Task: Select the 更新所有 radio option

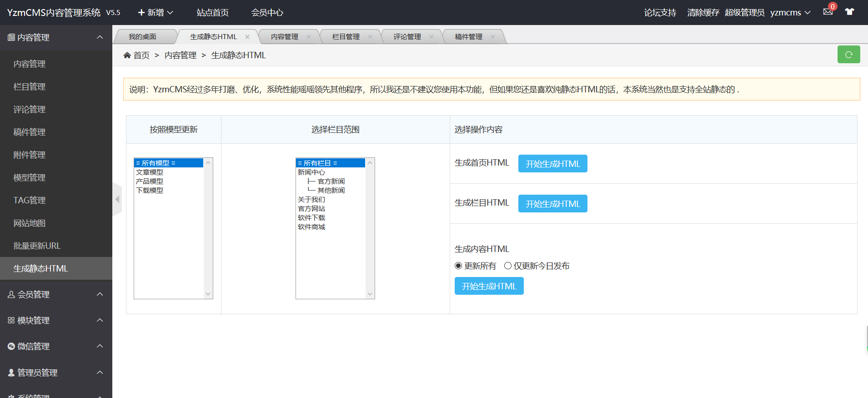Action: click(x=458, y=266)
